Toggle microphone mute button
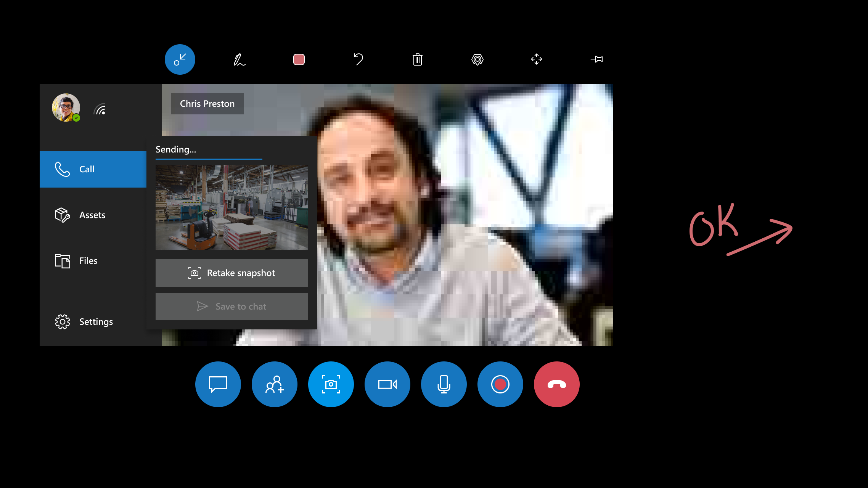 [x=444, y=384]
